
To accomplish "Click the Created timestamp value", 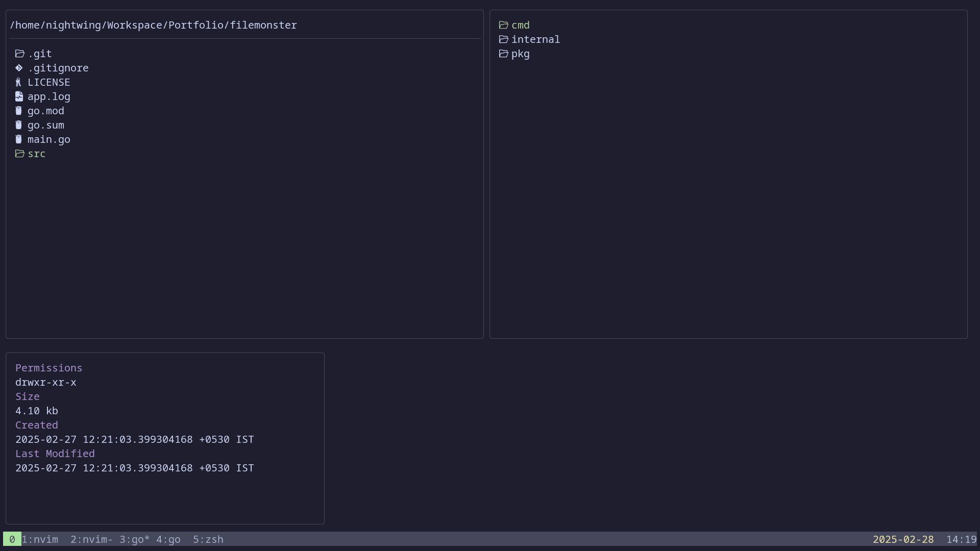I will coord(135,439).
